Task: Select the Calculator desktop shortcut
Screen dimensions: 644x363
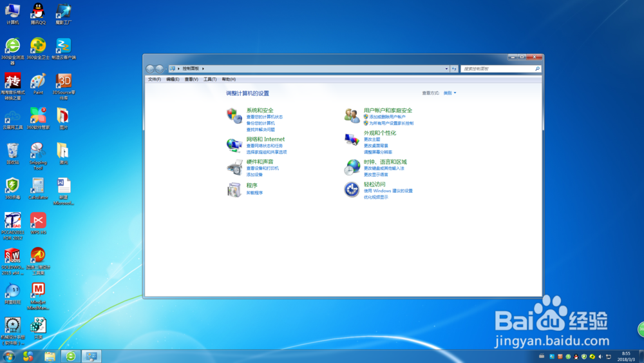Action: pyautogui.click(x=38, y=189)
